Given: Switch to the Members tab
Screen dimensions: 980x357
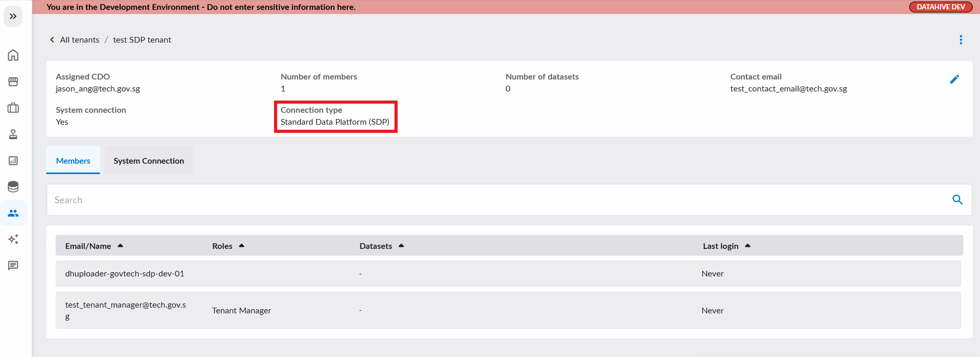Looking at the screenshot, I should pyautogui.click(x=73, y=161).
